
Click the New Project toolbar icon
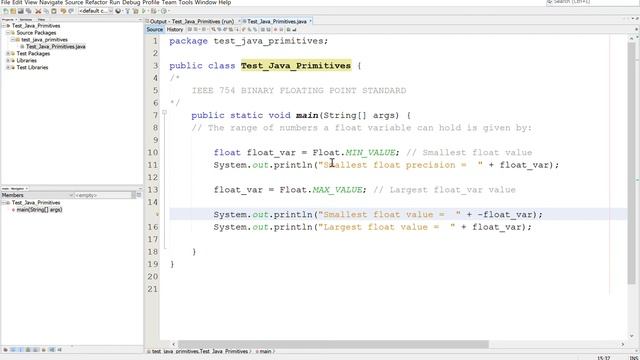[x=13, y=11]
